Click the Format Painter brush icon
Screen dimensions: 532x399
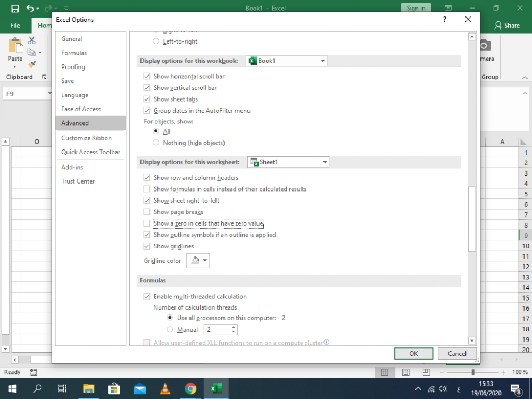click(32, 64)
